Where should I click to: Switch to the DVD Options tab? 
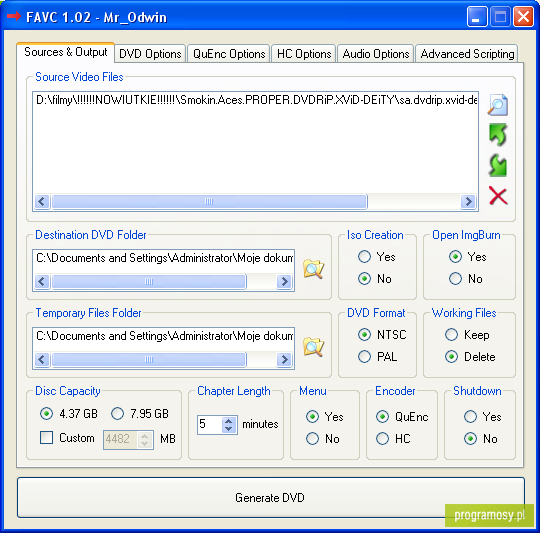tap(150, 54)
